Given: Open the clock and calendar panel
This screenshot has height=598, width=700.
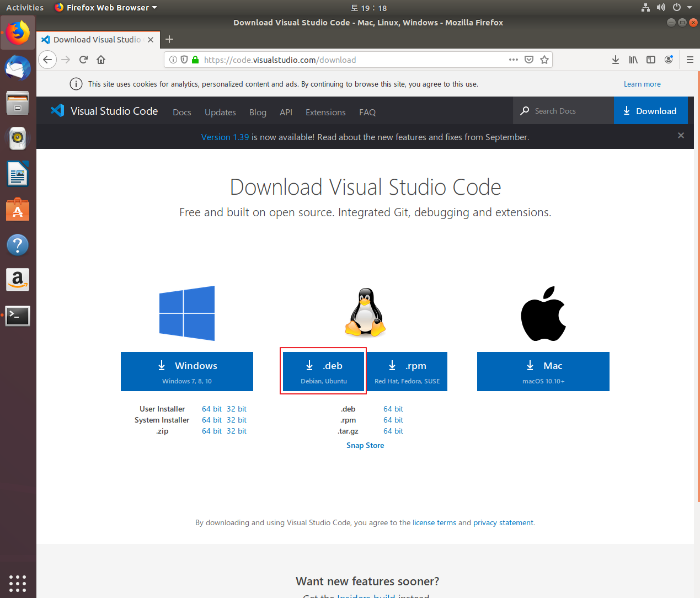Looking at the screenshot, I should 368,8.
